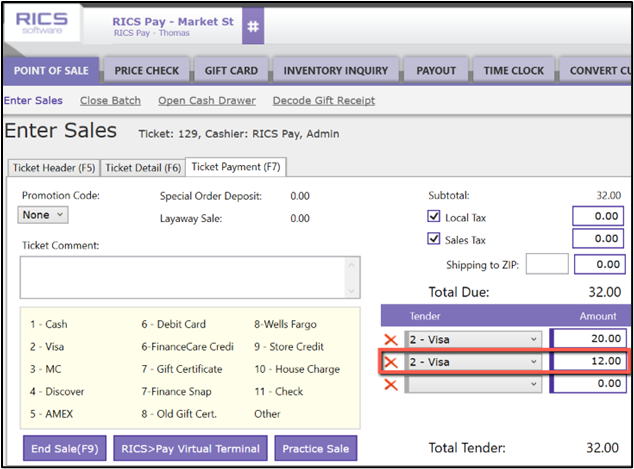This screenshot has height=469, width=634.
Task: Click inside the Ticket Comment box
Action: tap(190, 277)
